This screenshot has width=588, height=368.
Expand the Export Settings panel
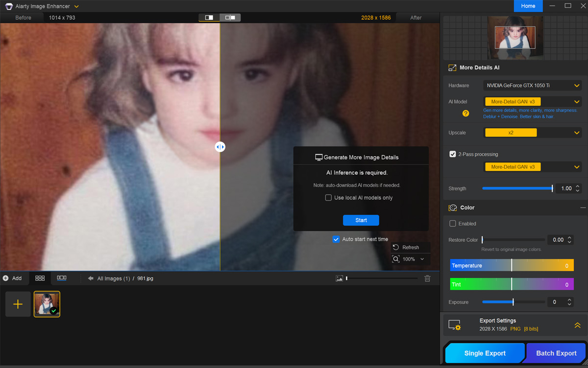click(577, 325)
